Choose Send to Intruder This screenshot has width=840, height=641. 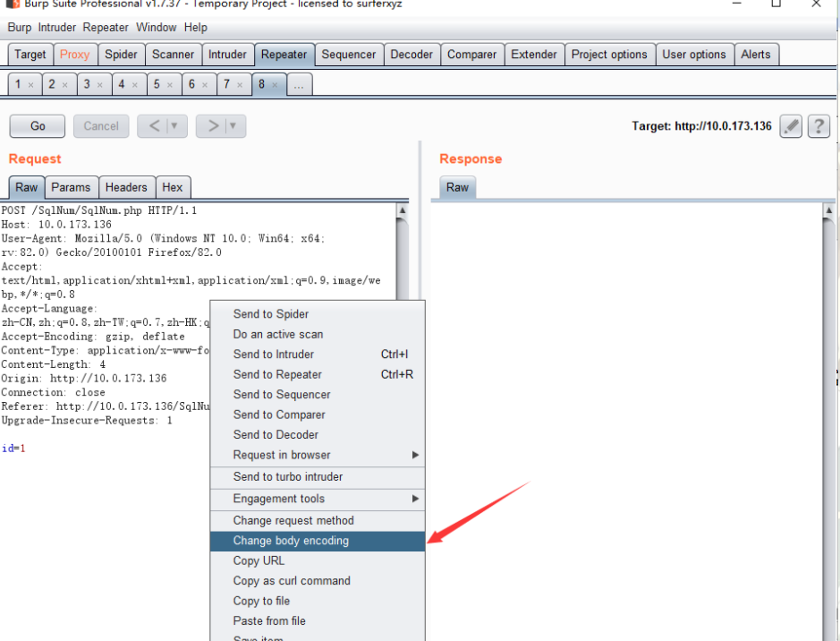coord(318,355)
